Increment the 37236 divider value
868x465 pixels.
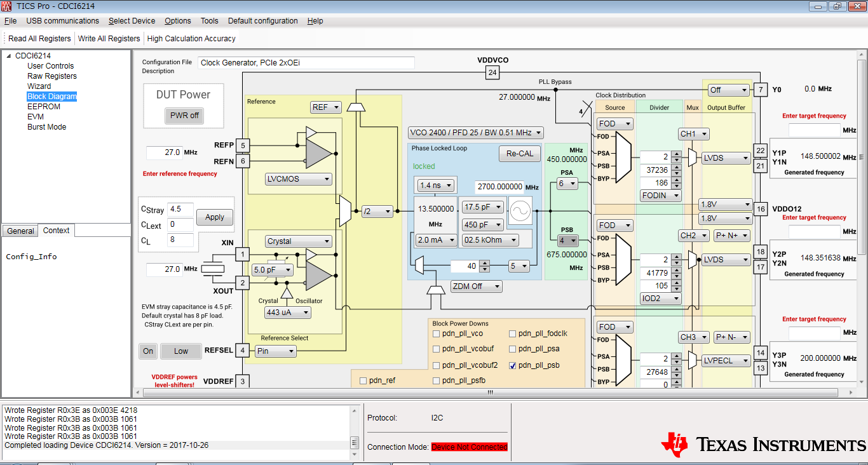click(677, 167)
